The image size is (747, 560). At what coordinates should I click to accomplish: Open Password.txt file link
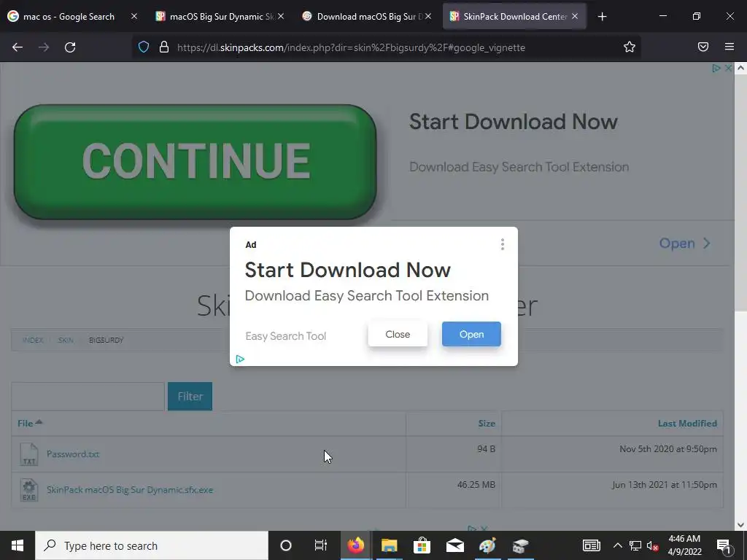click(x=73, y=454)
